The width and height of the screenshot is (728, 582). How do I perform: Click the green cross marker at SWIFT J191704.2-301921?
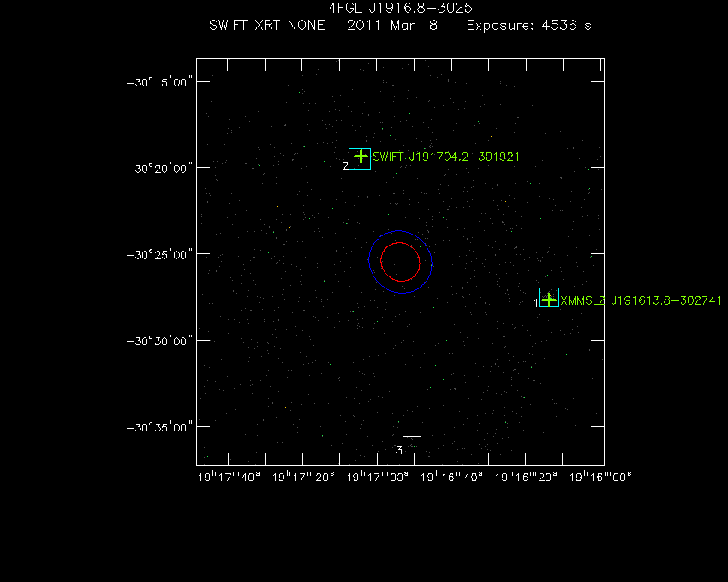click(x=361, y=157)
